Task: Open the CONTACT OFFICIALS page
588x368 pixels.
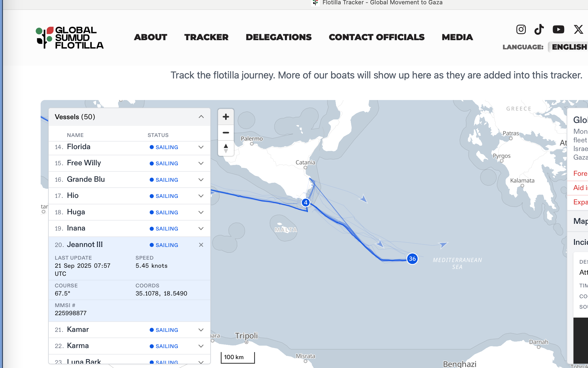Action: click(x=376, y=37)
